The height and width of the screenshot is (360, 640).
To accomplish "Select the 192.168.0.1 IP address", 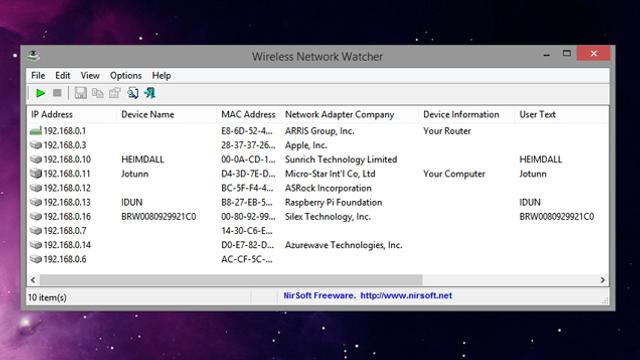I will (64, 131).
